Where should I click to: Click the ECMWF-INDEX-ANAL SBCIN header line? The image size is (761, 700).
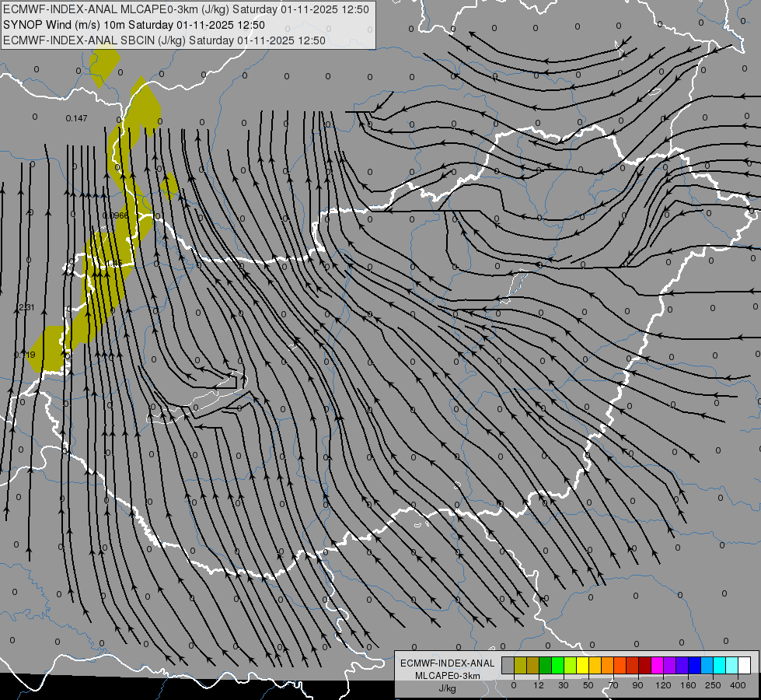tap(164, 40)
